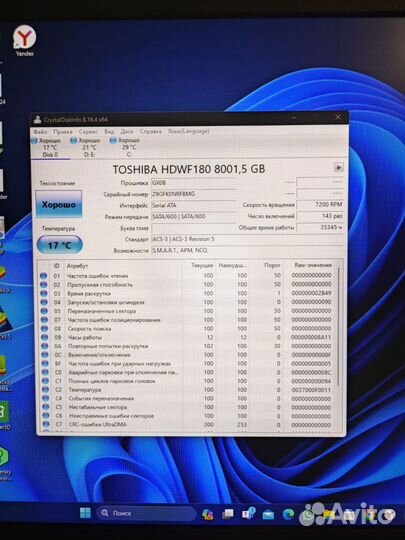405x540 pixels.
Task: Open the Правка menu
Action: pyautogui.click(x=63, y=132)
